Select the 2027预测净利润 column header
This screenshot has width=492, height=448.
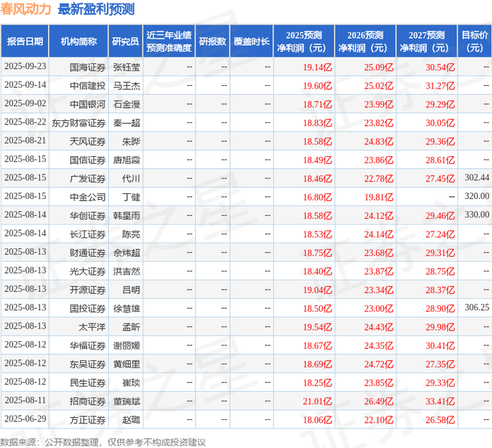pyautogui.click(x=427, y=41)
